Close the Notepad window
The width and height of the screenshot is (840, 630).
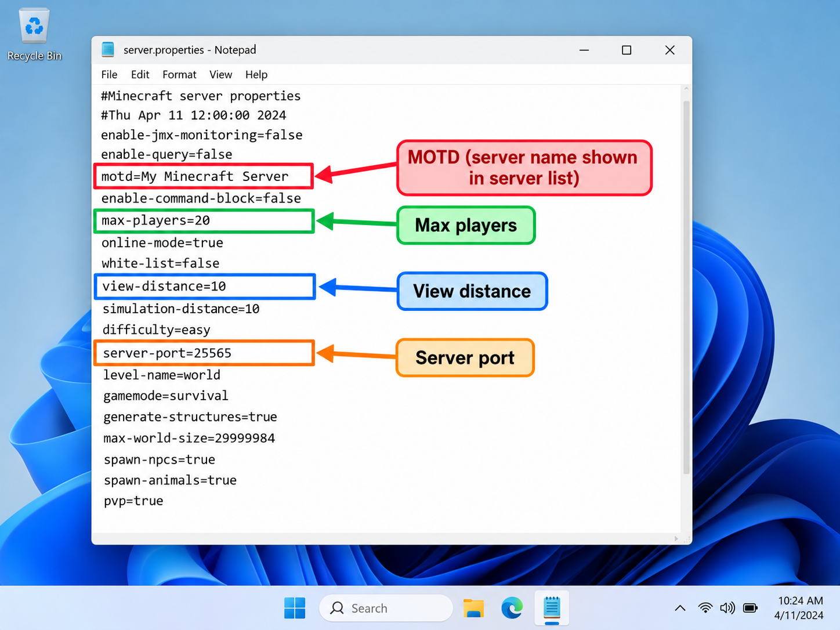coord(670,50)
